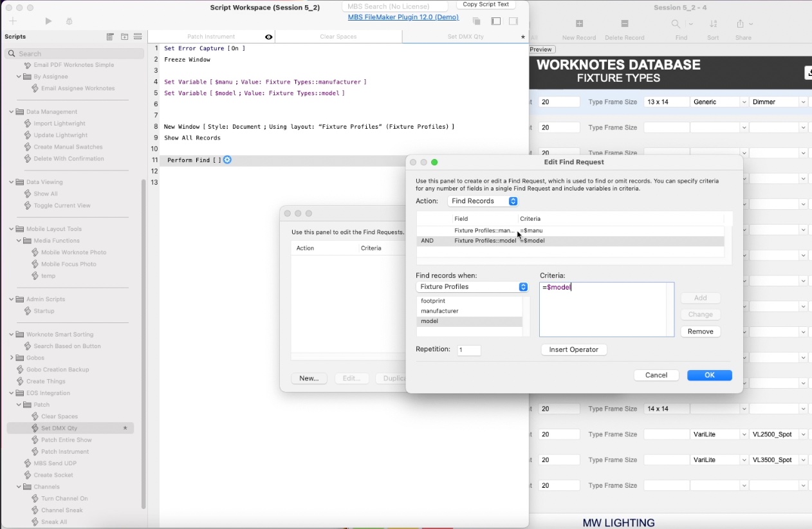Open the Find dropdown arrow in Session toolbar

(690, 24)
